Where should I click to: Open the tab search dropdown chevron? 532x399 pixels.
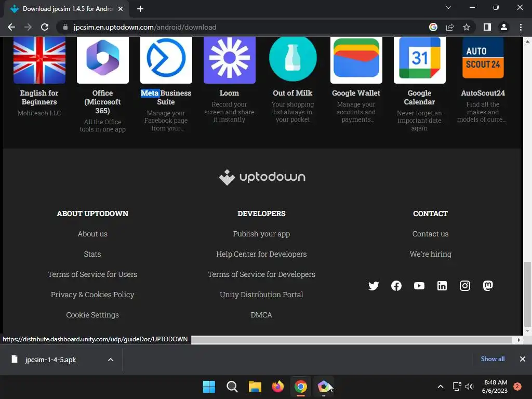point(448,7)
